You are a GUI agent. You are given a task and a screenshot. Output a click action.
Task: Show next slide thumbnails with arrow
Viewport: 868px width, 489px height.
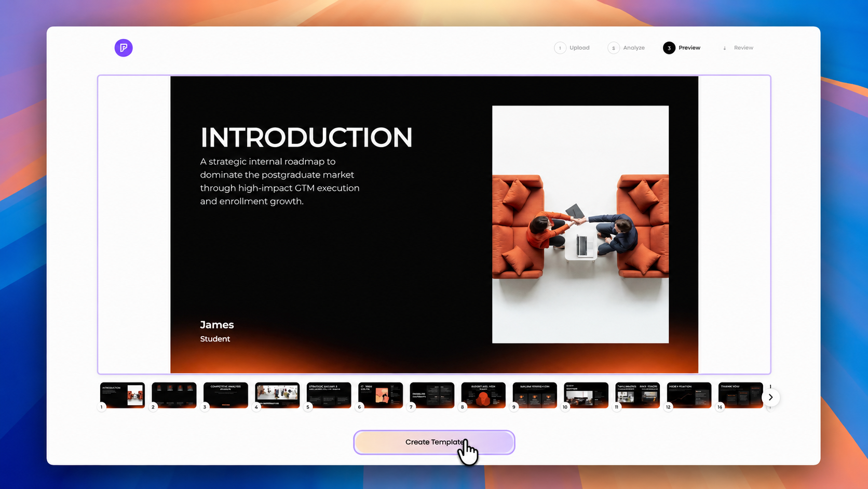(x=771, y=397)
